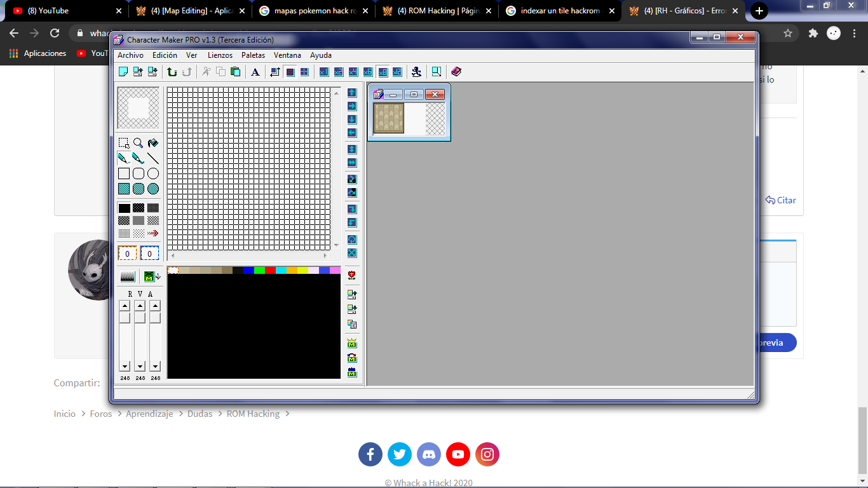Screen dimensions: 868x488
Task: Select the rectangular selection tool
Action: 124,143
